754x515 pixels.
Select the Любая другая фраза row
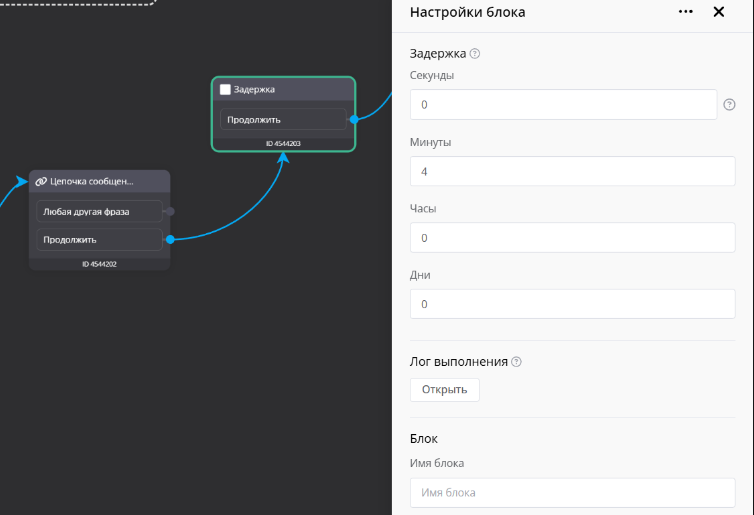[x=99, y=211]
